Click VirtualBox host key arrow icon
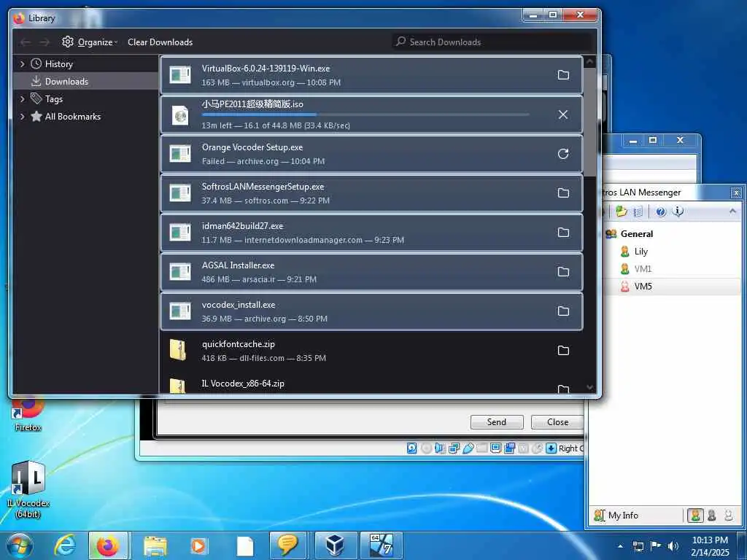The width and height of the screenshot is (747, 560). click(551, 448)
